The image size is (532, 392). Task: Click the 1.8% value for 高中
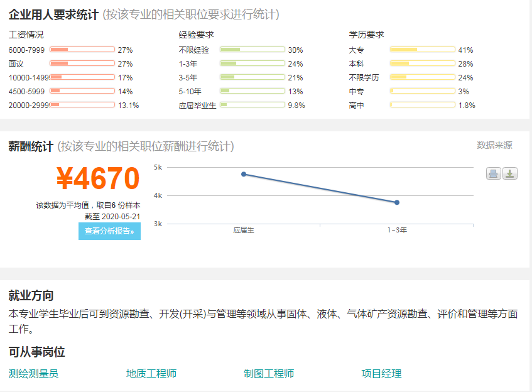(x=467, y=105)
